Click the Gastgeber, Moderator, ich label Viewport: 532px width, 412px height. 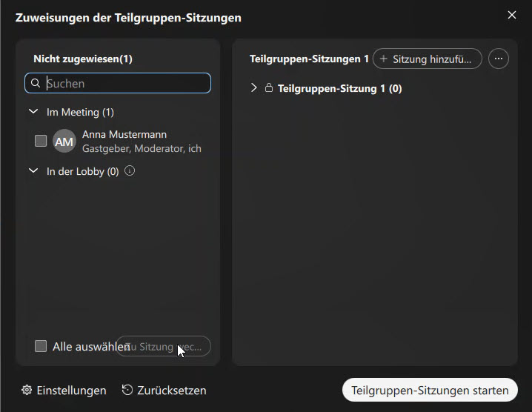tap(142, 149)
